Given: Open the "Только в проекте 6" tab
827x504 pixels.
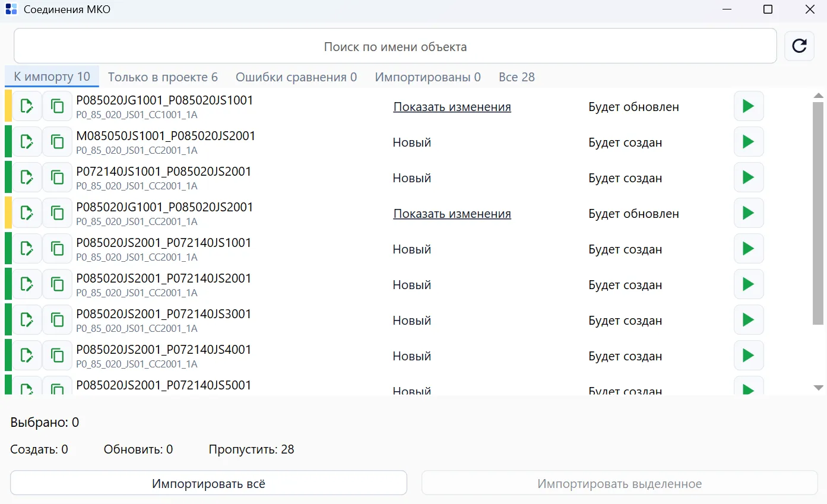Looking at the screenshot, I should (x=163, y=77).
